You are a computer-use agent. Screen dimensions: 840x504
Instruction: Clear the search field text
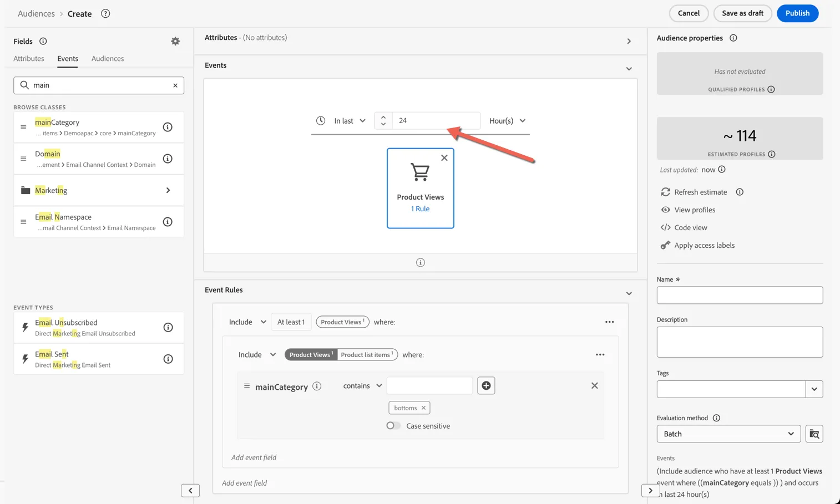(175, 85)
